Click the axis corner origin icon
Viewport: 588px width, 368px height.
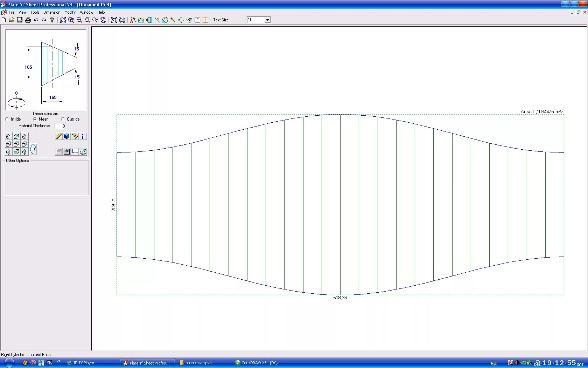pyautogui.click(x=75, y=152)
